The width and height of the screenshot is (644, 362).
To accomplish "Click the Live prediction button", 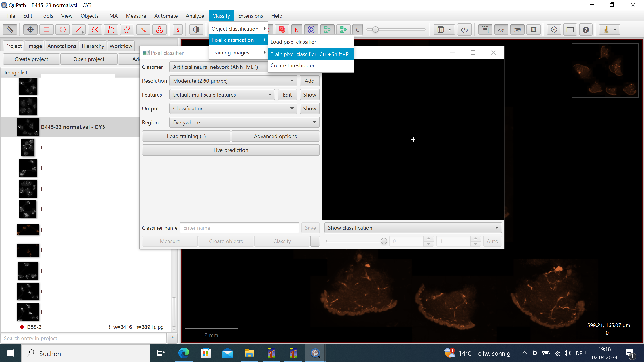I will click(231, 150).
